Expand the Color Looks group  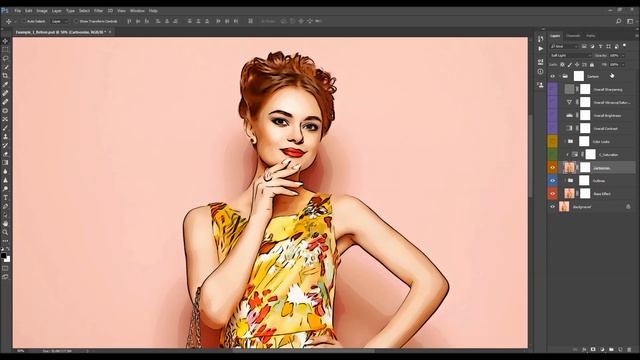tap(565, 141)
